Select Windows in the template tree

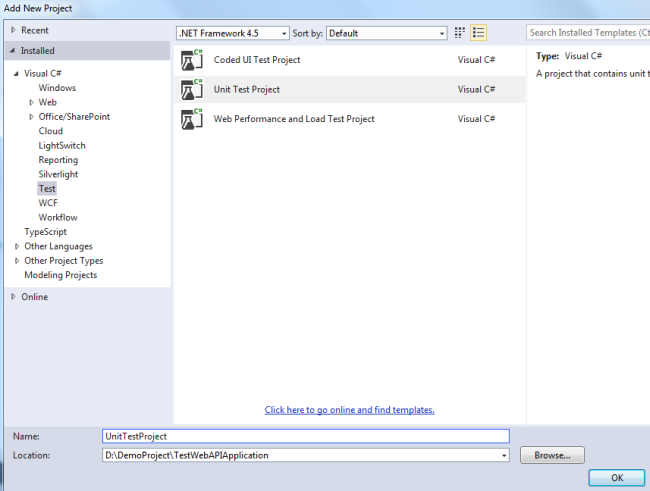(x=57, y=88)
